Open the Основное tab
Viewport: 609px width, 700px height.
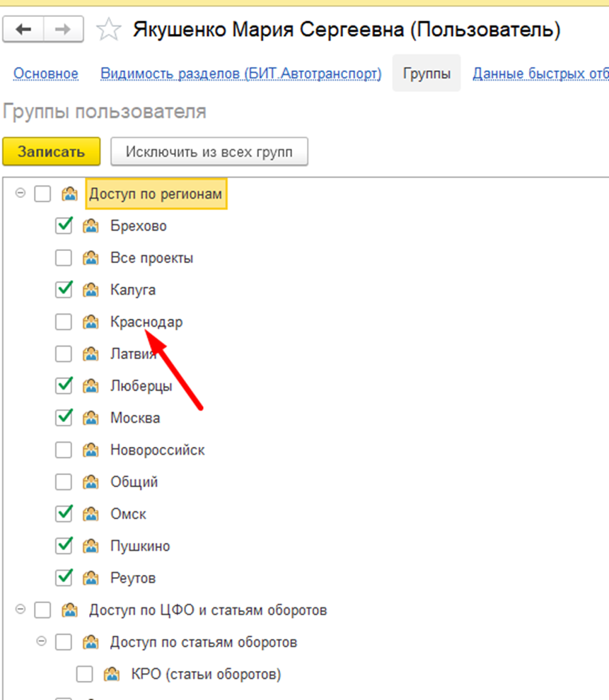46,74
